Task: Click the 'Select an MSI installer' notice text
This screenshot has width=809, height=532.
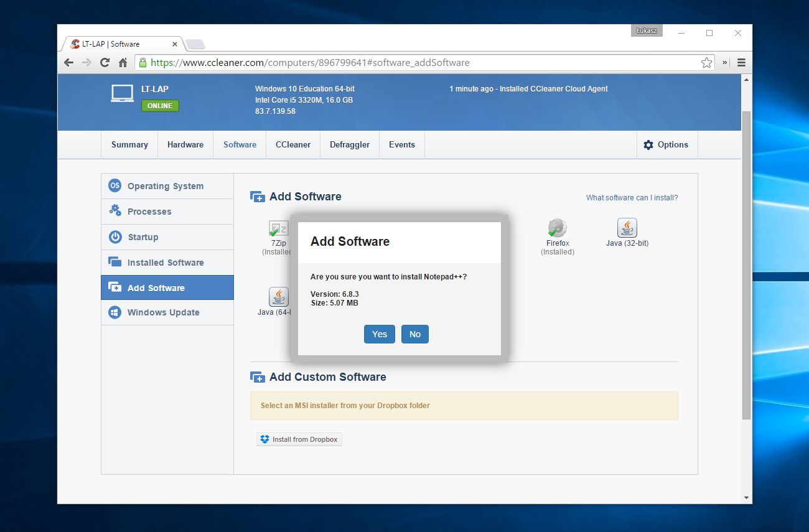Action: [x=345, y=406]
